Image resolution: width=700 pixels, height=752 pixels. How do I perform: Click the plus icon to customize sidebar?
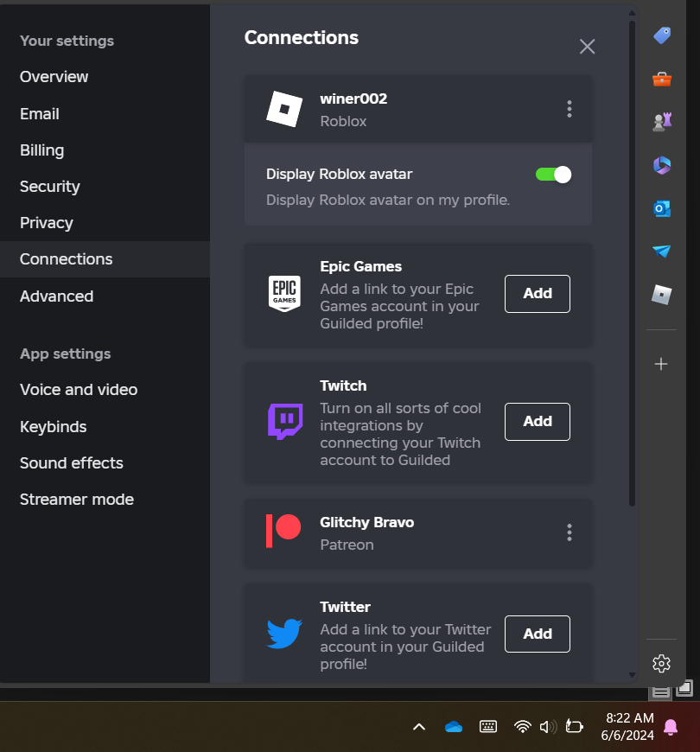pyautogui.click(x=662, y=364)
